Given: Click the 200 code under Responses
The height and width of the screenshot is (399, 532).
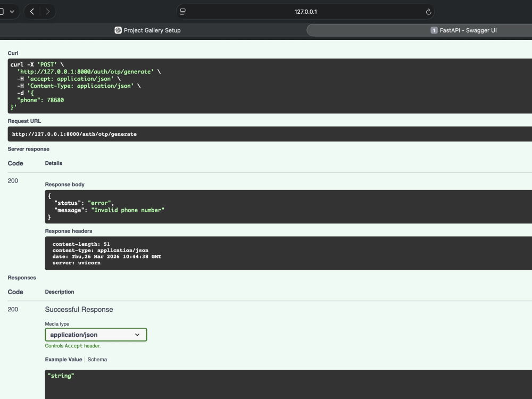Looking at the screenshot, I should [x=13, y=309].
